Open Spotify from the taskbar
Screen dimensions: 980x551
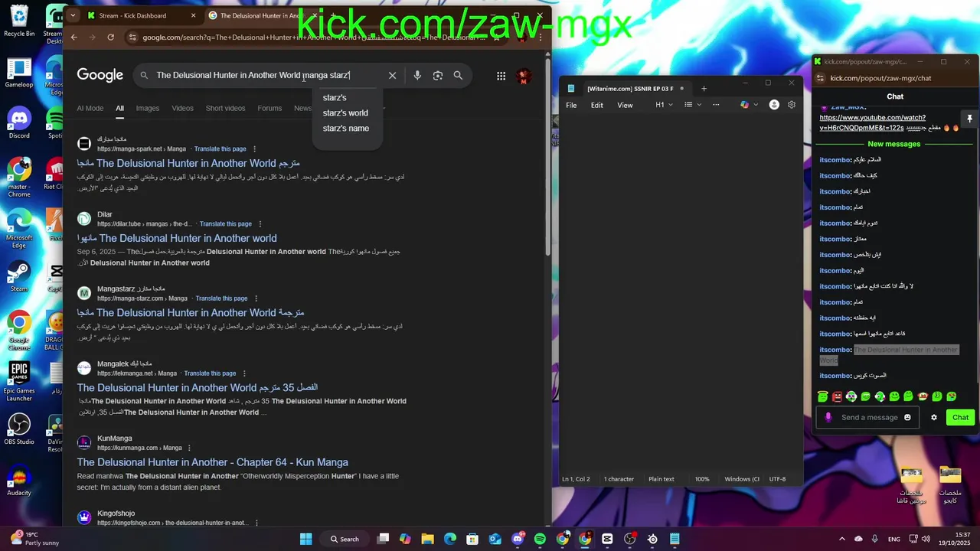click(x=540, y=539)
